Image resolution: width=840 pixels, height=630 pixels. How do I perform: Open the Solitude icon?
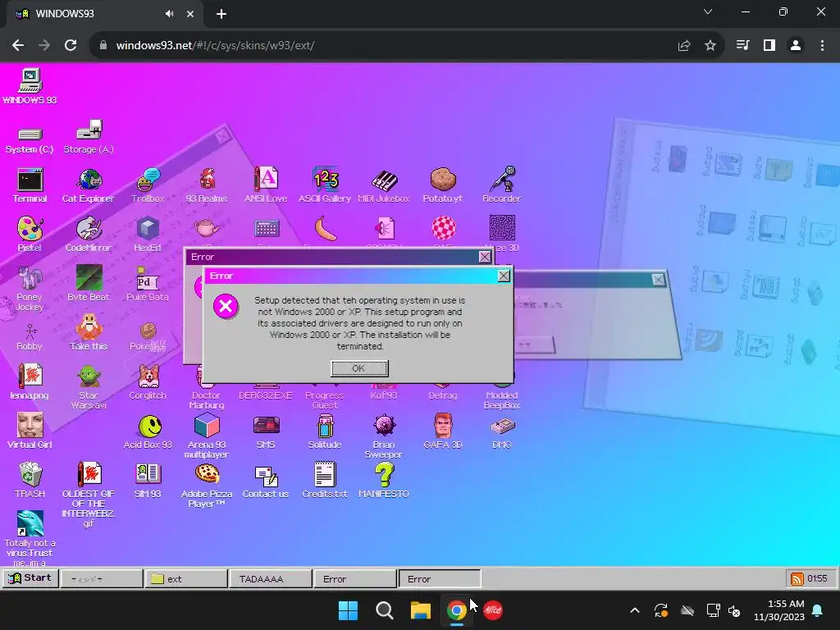tap(325, 426)
